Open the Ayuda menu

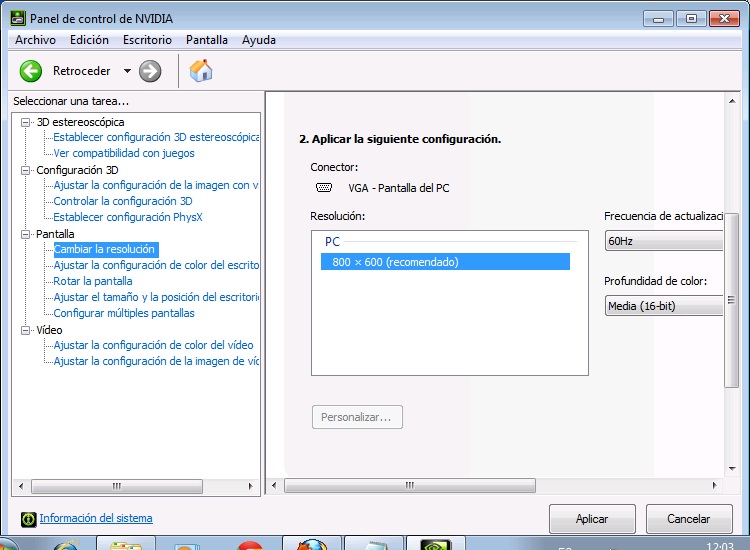(x=259, y=40)
